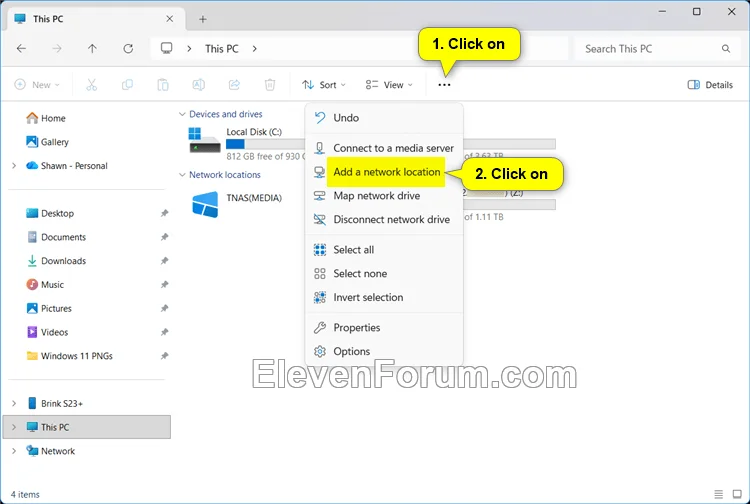Choose Select all from menu
750x504 pixels.
pyautogui.click(x=384, y=250)
